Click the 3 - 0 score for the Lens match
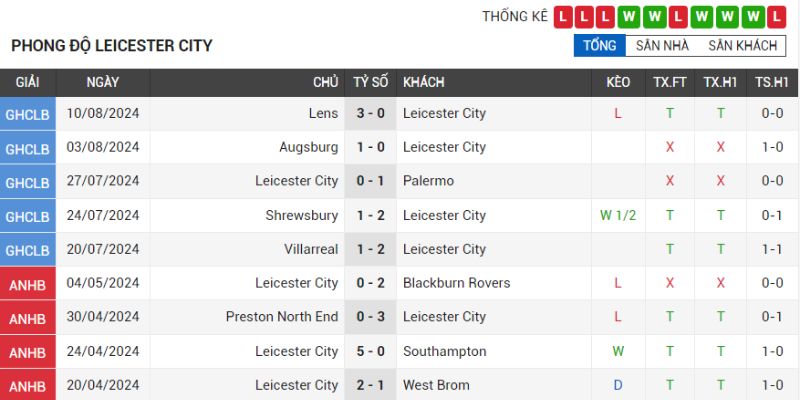 (371, 113)
